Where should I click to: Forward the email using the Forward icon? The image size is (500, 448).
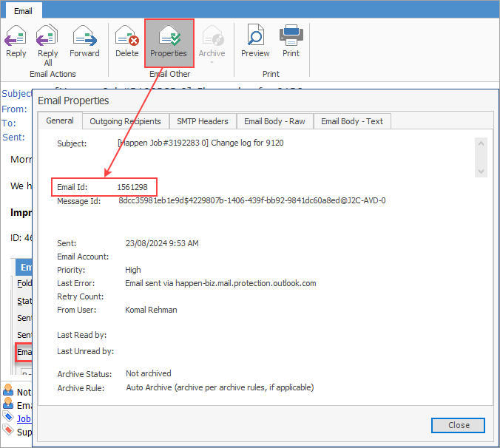coord(84,35)
